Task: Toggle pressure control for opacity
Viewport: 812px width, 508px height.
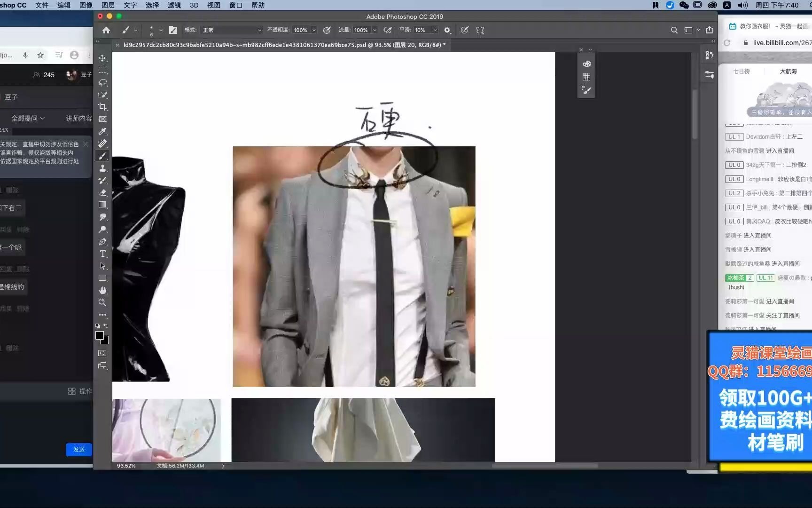Action: coord(327,30)
